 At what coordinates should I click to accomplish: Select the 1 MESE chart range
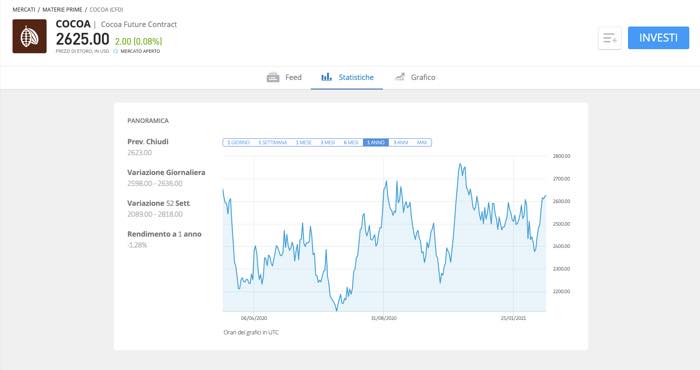point(304,142)
